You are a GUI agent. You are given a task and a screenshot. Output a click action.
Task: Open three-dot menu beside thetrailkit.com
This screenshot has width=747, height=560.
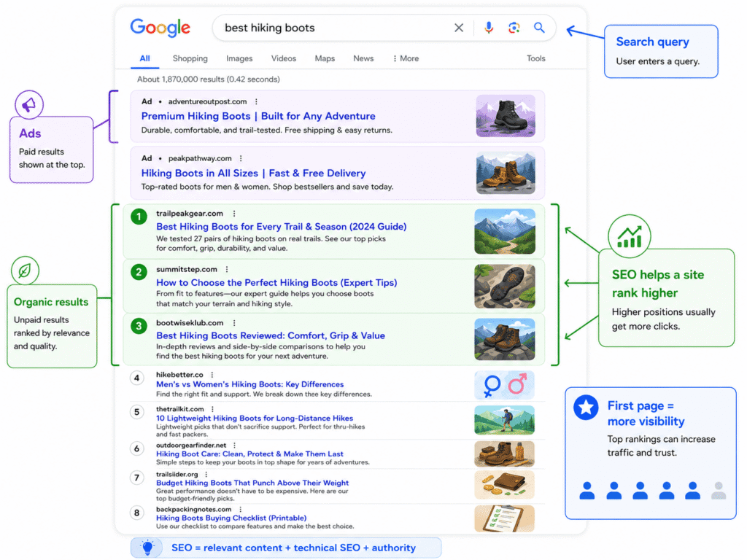coord(212,409)
